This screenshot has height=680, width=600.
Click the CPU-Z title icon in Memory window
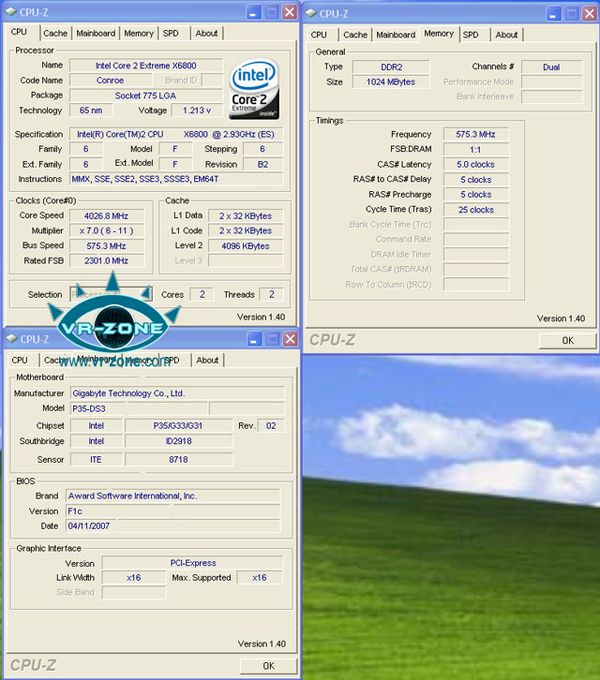click(x=311, y=13)
